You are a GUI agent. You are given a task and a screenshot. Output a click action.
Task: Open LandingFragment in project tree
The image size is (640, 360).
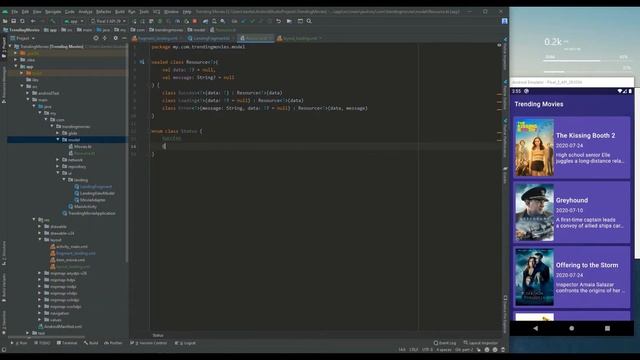[93, 187]
